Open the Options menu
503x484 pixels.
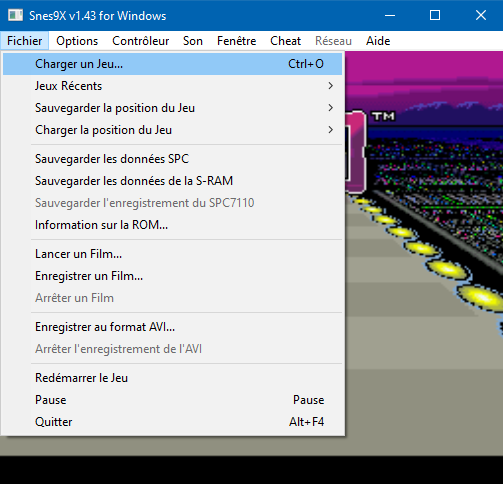pos(77,41)
